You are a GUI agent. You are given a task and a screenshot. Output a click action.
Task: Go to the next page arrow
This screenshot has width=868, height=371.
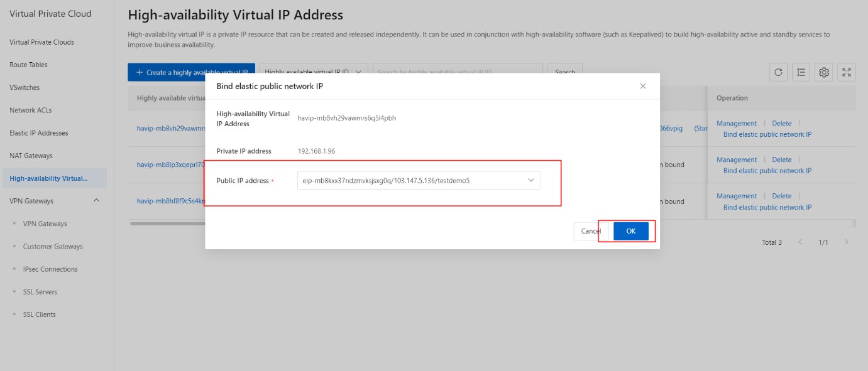coord(847,242)
